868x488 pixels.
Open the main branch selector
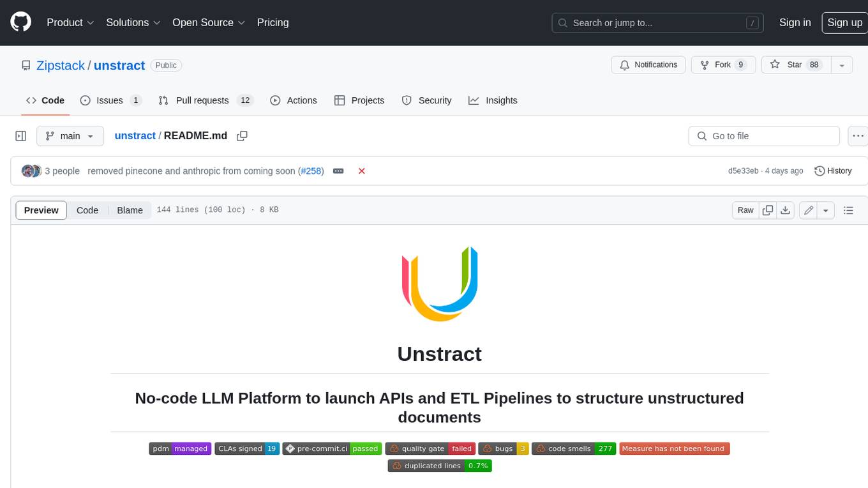click(70, 136)
